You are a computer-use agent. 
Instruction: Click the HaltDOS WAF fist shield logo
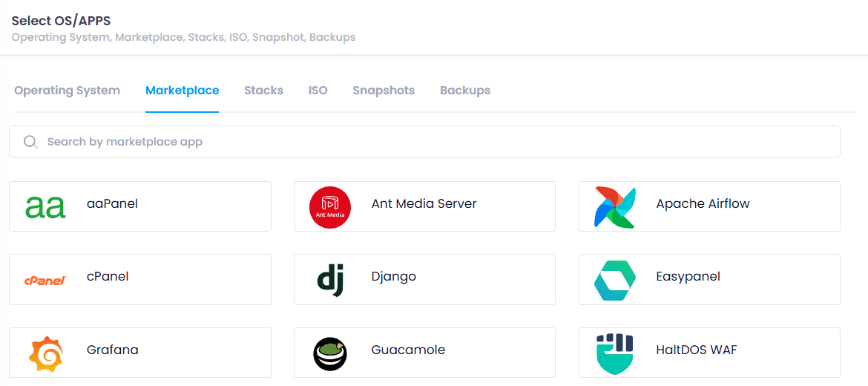[x=615, y=354]
